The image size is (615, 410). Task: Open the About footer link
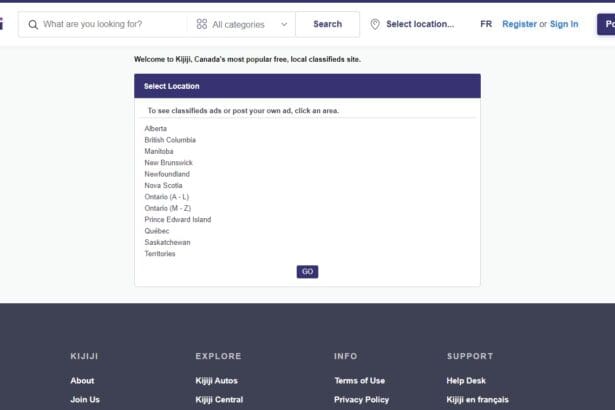(82, 381)
